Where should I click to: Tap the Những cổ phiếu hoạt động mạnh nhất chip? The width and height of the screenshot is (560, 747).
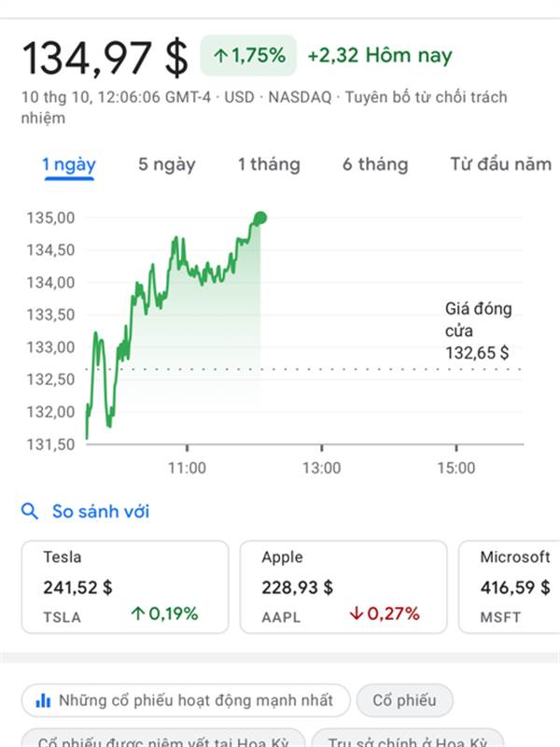pos(185,699)
